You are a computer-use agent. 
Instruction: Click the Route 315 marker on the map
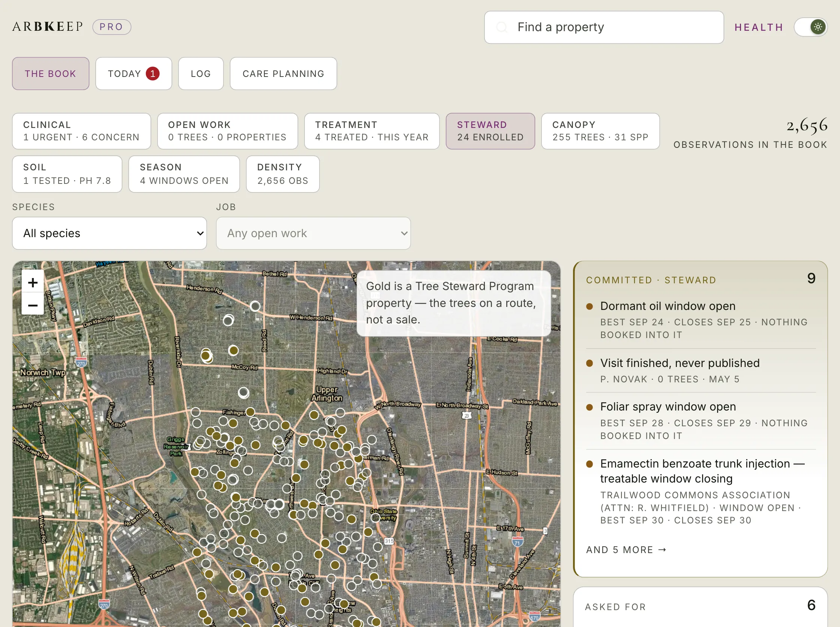(389, 541)
